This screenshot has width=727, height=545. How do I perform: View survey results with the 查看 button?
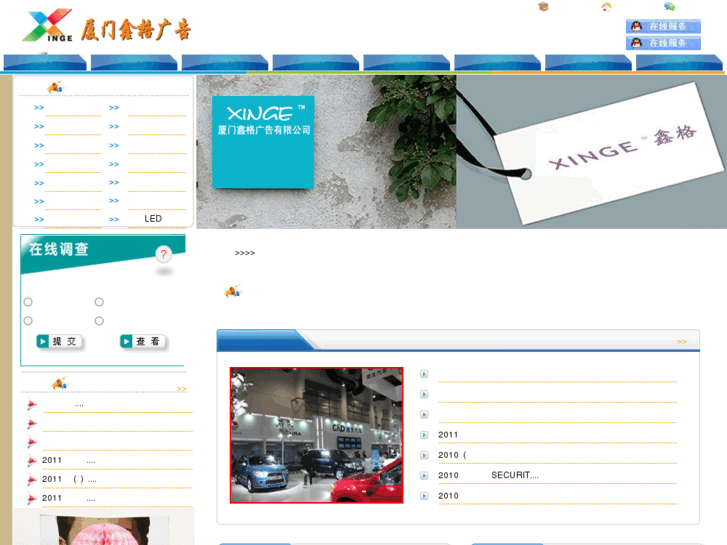(x=143, y=342)
